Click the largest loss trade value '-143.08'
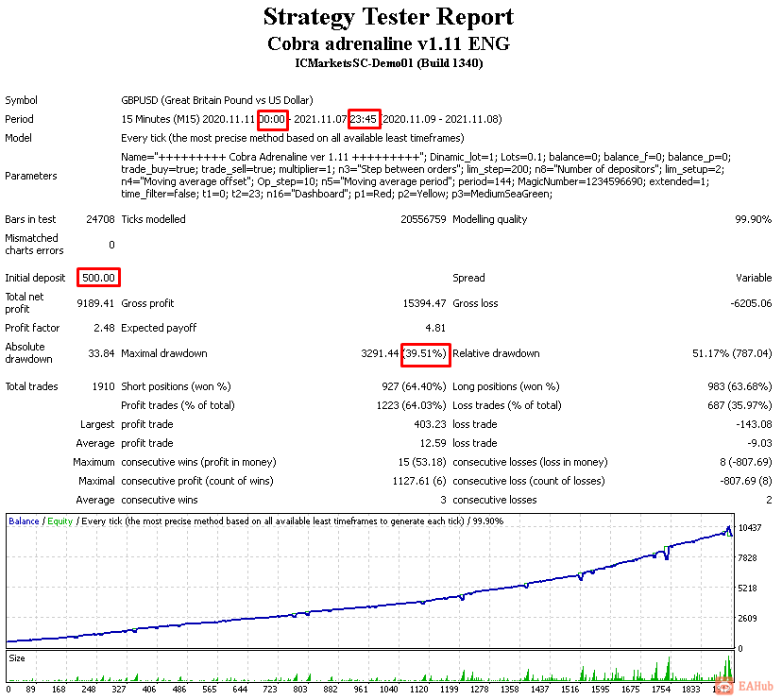The height and width of the screenshot is (700, 782). click(x=754, y=424)
